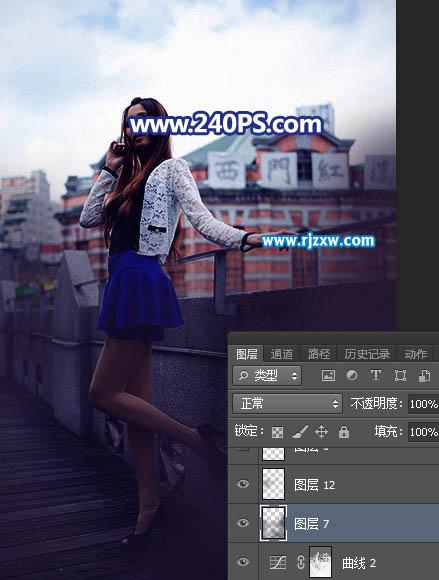Filter layers by type text icon
This screenshot has width=439, height=580.
376,375
